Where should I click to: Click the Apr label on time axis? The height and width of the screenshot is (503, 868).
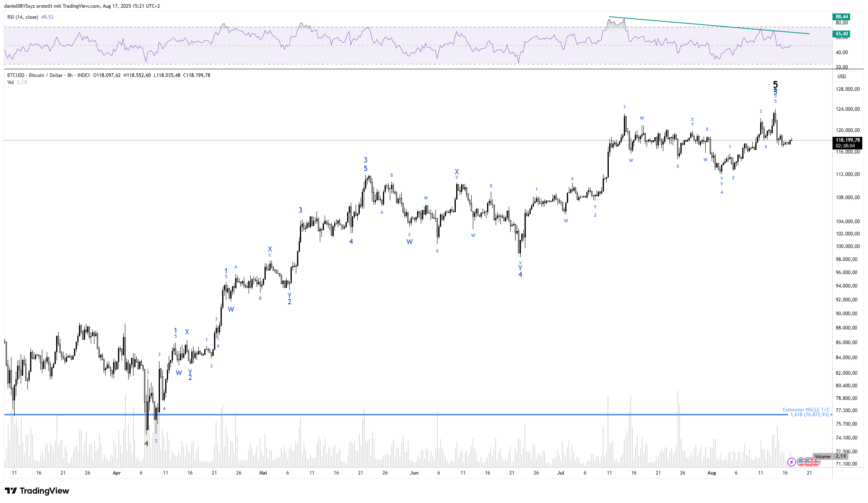(x=117, y=473)
